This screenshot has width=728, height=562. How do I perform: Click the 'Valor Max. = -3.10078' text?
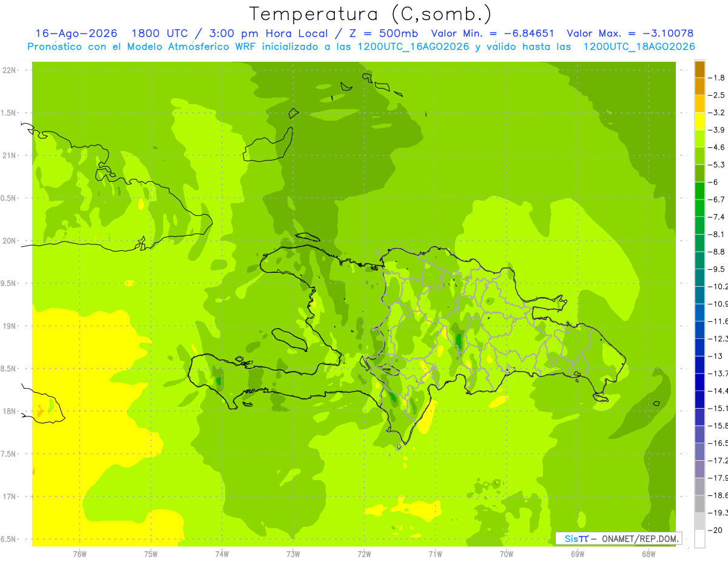(x=630, y=33)
